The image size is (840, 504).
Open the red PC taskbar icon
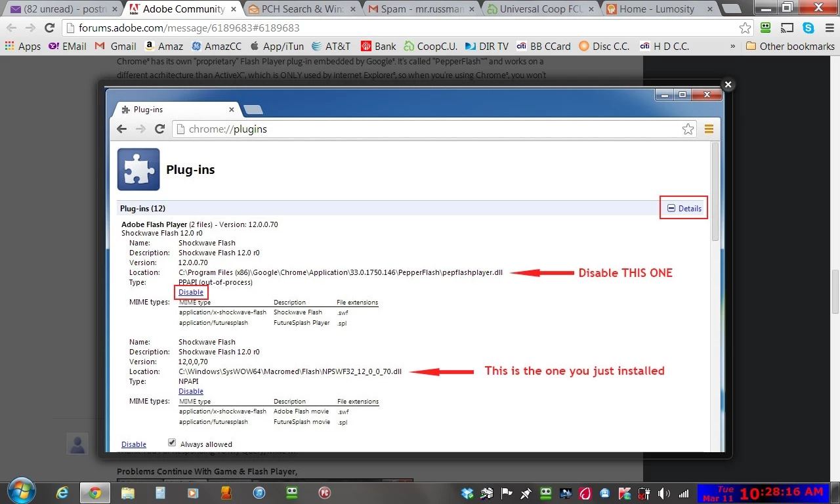coord(324,492)
